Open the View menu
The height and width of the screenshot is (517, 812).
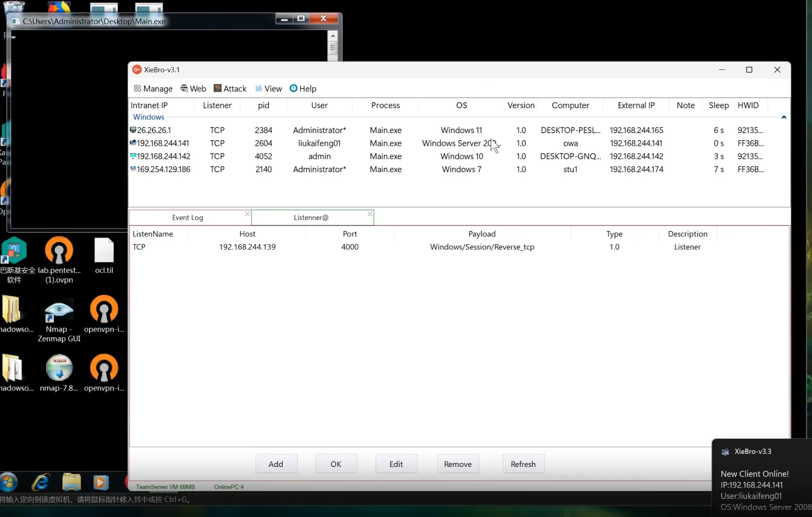coord(268,89)
